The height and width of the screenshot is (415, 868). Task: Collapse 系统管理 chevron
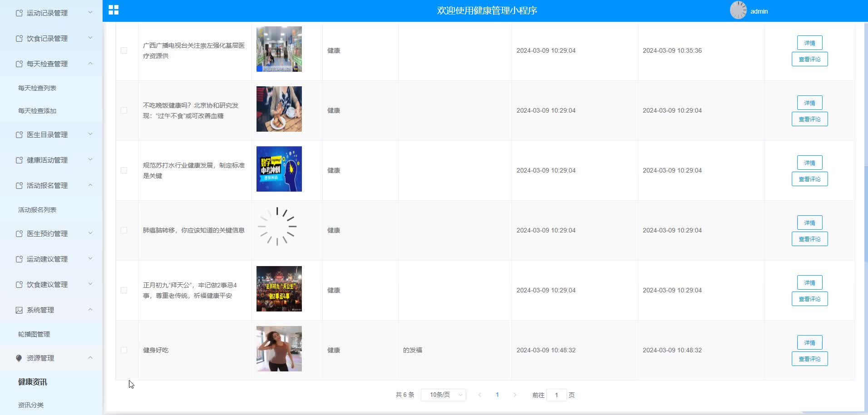tap(90, 309)
